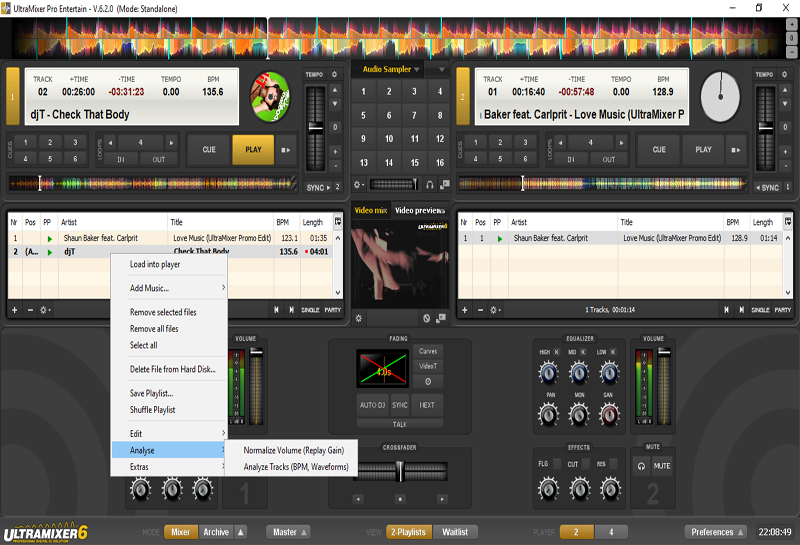
Task: Expand the left playlist settings gear dropdown
Action: (45, 310)
